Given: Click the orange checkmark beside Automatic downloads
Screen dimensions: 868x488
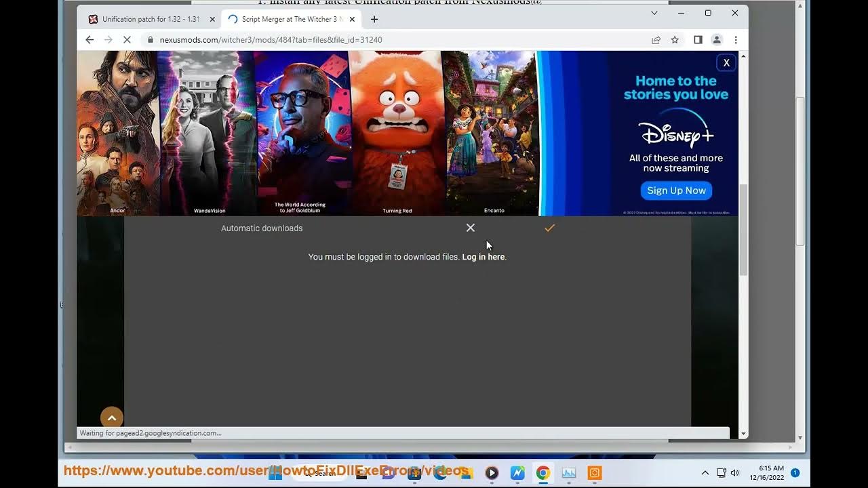Looking at the screenshot, I should coord(549,228).
